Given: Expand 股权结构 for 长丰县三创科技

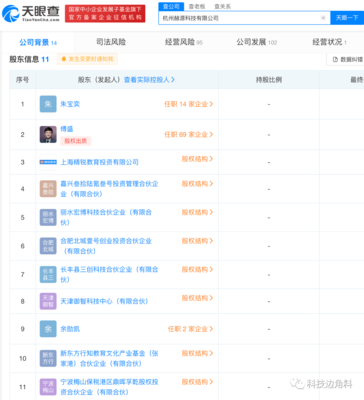Looking at the screenshot, I should point(197,269).
